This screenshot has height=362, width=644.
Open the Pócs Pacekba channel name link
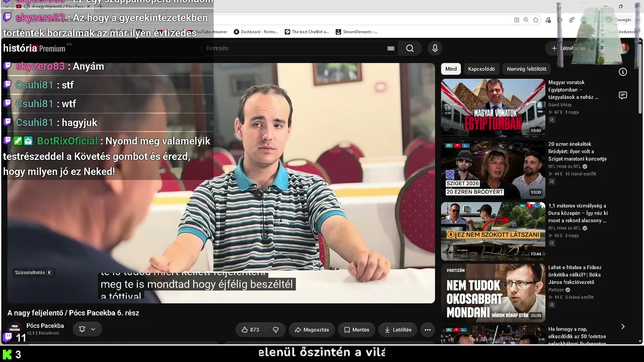coord(45,326)
